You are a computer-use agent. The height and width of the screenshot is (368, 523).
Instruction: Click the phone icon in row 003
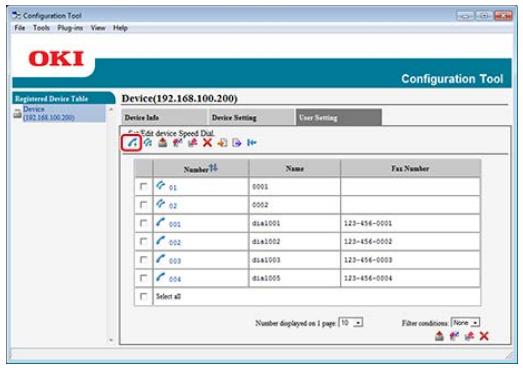pyautogui.click(x=160, y=259)
